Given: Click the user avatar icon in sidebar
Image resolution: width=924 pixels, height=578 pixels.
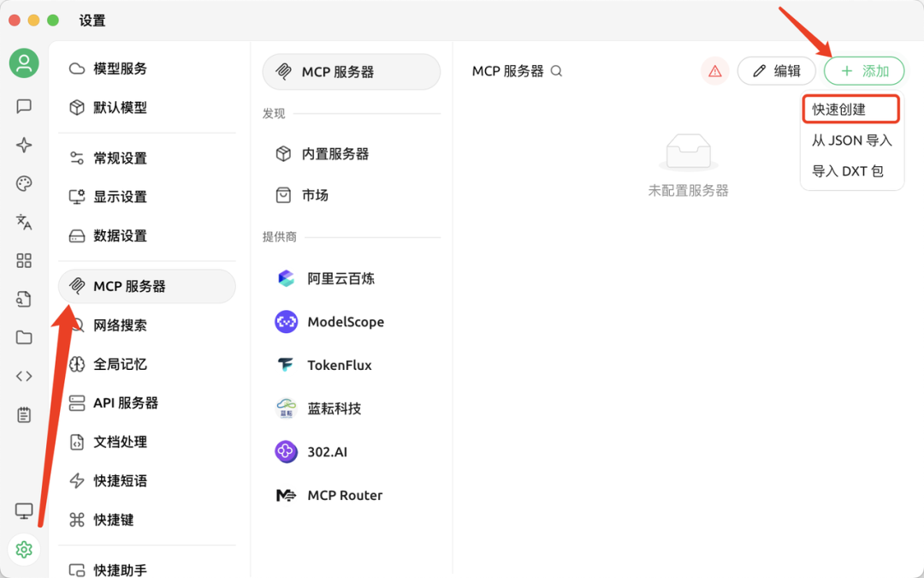Looking at the screenshot, I should (x=23, y=63).
